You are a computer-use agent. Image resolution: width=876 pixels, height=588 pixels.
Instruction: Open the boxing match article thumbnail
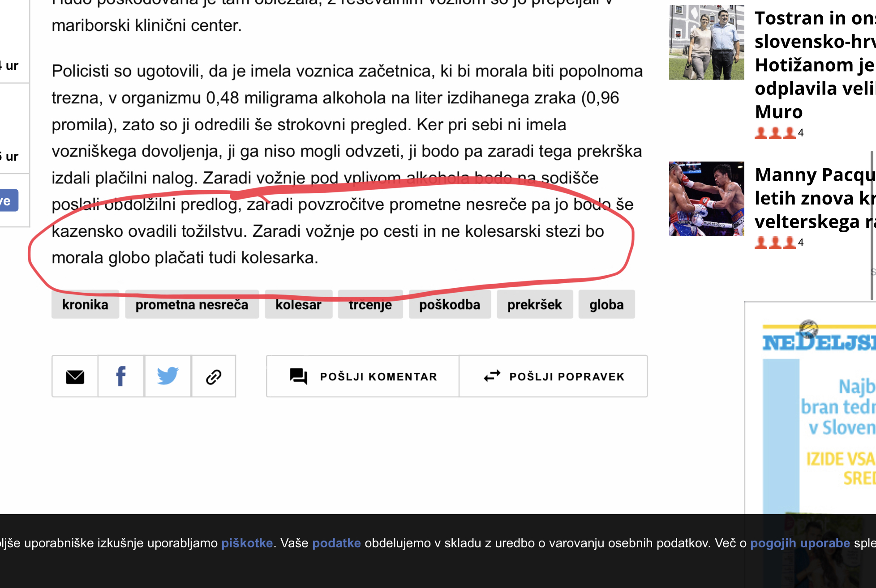(706, 199)
